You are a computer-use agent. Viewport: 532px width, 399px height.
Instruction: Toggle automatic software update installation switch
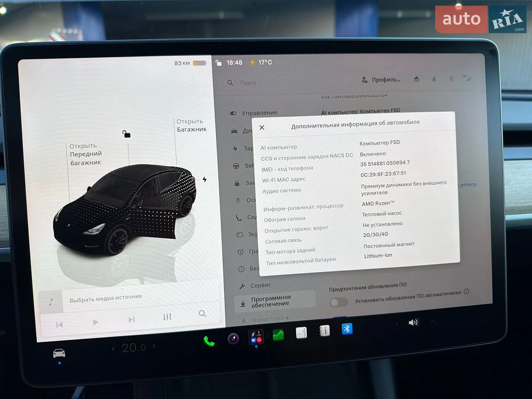pos(339,302)
